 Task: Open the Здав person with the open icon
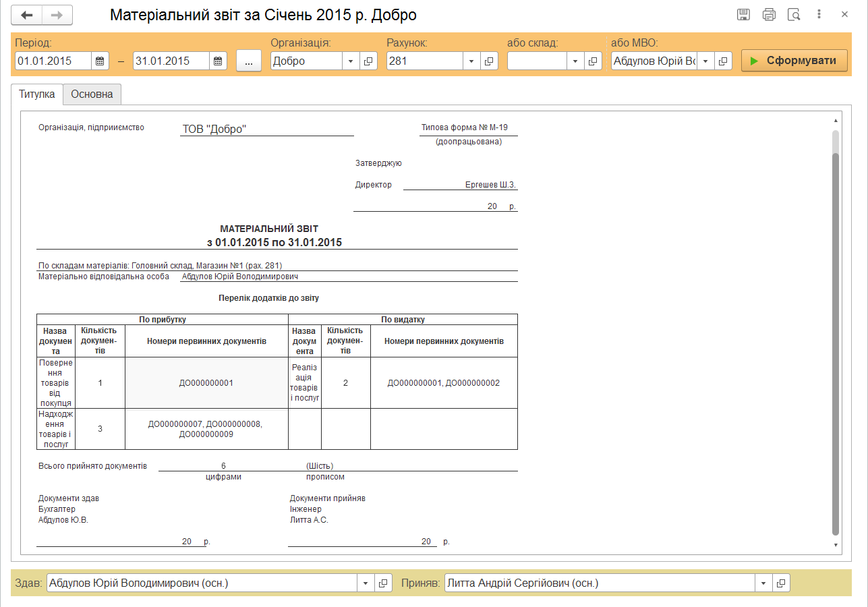(383, 583)
